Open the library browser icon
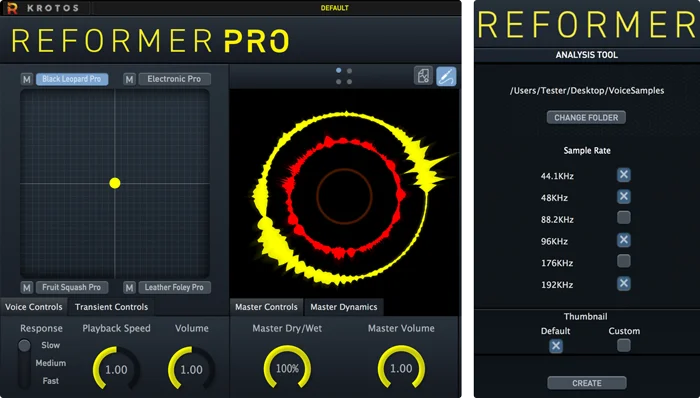This screenshot has height=398, width=700. (423, 76)
